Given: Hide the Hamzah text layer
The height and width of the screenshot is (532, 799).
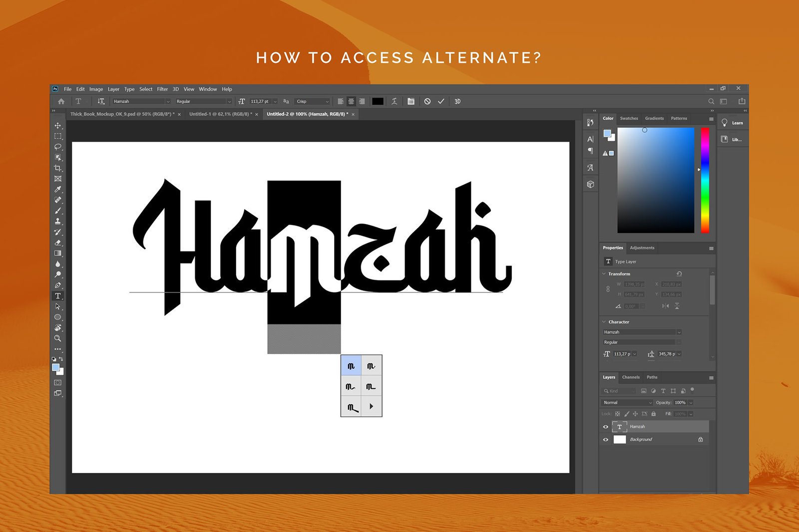Looking at the screenshot, I should (606, 427).
